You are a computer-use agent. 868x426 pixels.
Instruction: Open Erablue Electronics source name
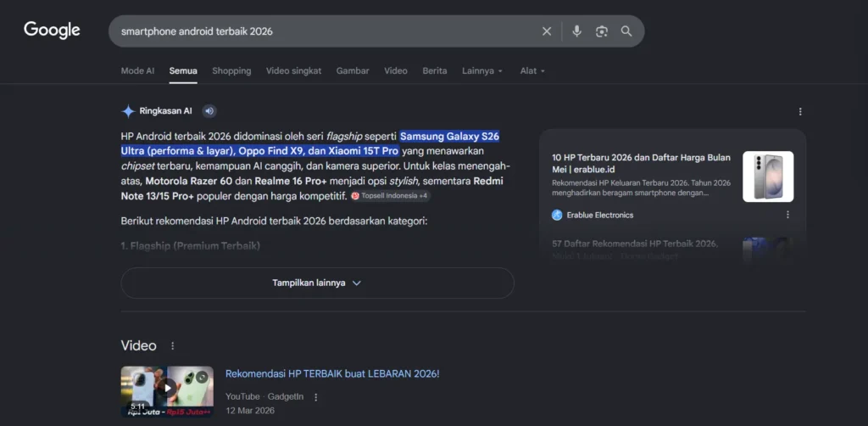pos(599,215)
